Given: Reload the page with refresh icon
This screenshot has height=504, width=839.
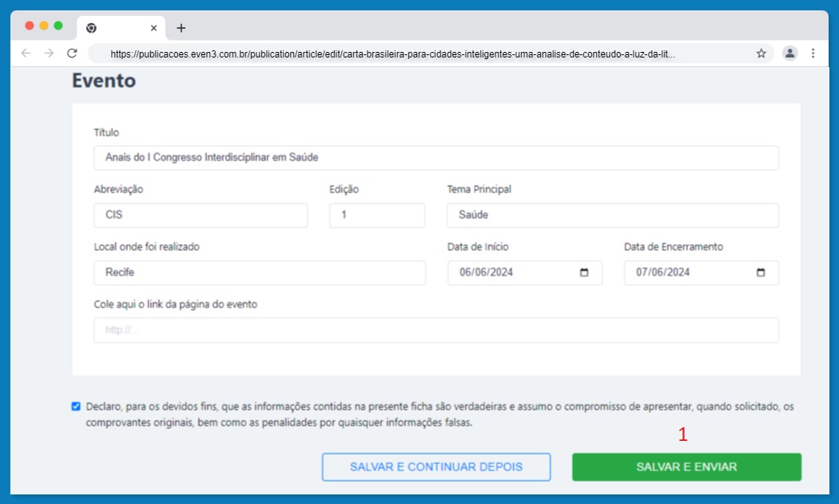Looking at the screenshot, I should [x=72, y=53].
